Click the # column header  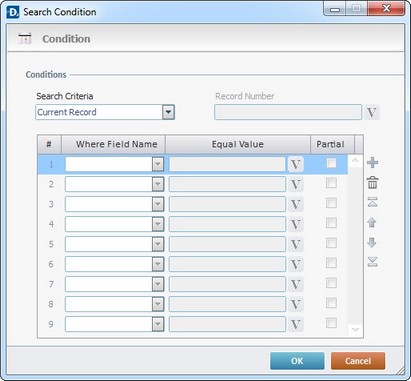(x=49, y=144)
